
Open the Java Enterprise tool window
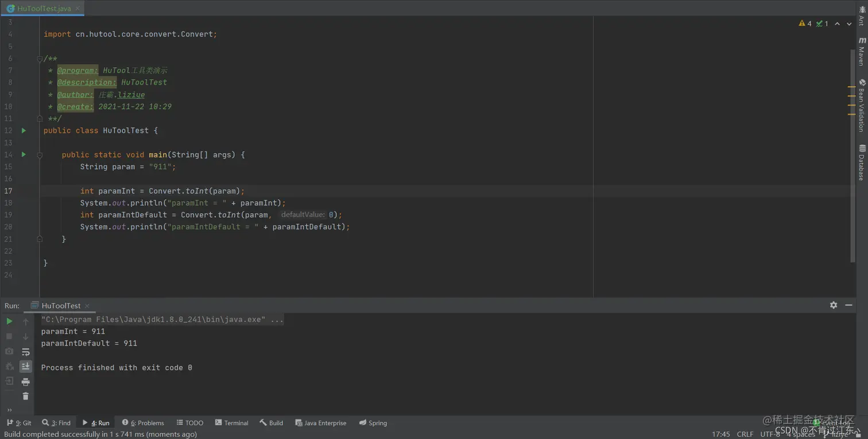pyautogui.click(x=321, y=423)
